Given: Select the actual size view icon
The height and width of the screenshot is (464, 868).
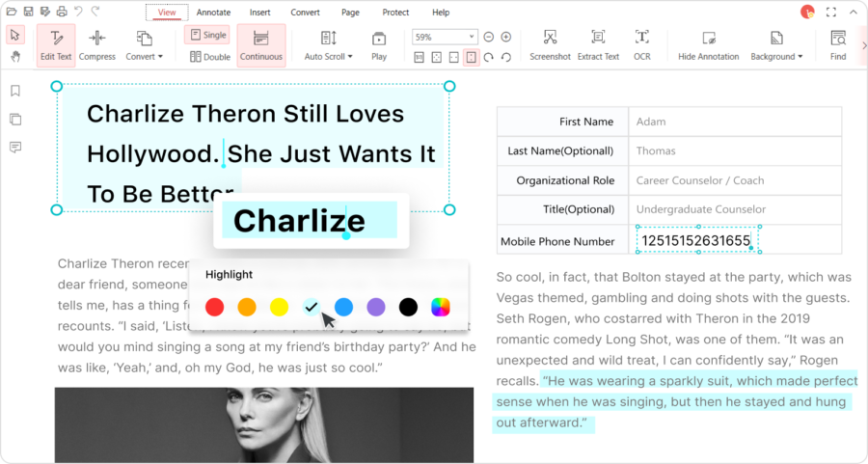Looking at the screenshot, I should coord(420,57).
